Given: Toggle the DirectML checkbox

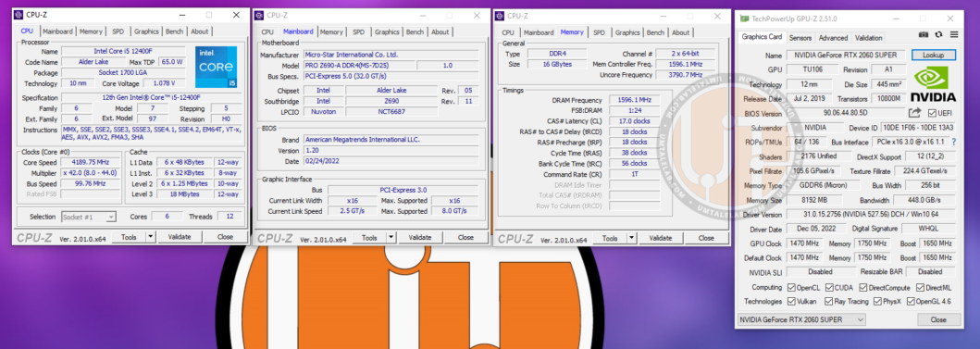Looking at the screenshot, I should coord(920,288).
